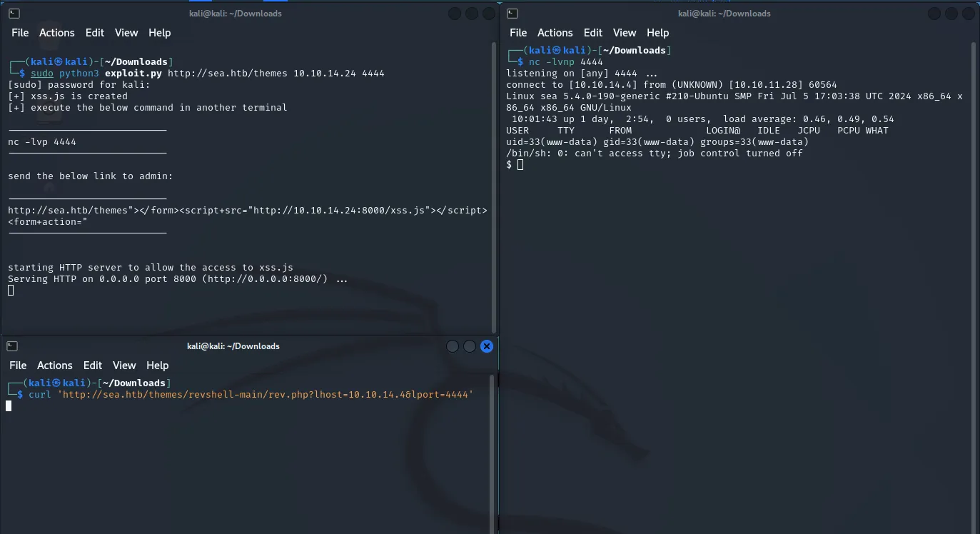Click the cursor block below 'Serving HTTP' line
Viewport: 980px width, 534px height.
coord(11,291)
